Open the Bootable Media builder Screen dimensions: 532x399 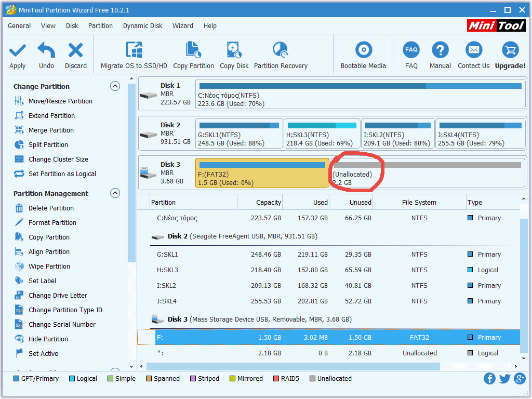pos(363,51)
